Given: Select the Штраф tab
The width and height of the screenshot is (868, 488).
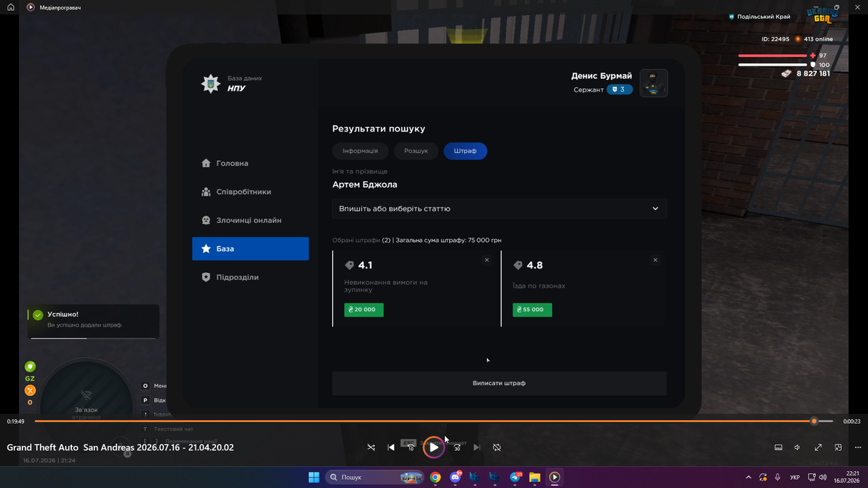Looking at the screenshot, I should (x=465, y=150).
